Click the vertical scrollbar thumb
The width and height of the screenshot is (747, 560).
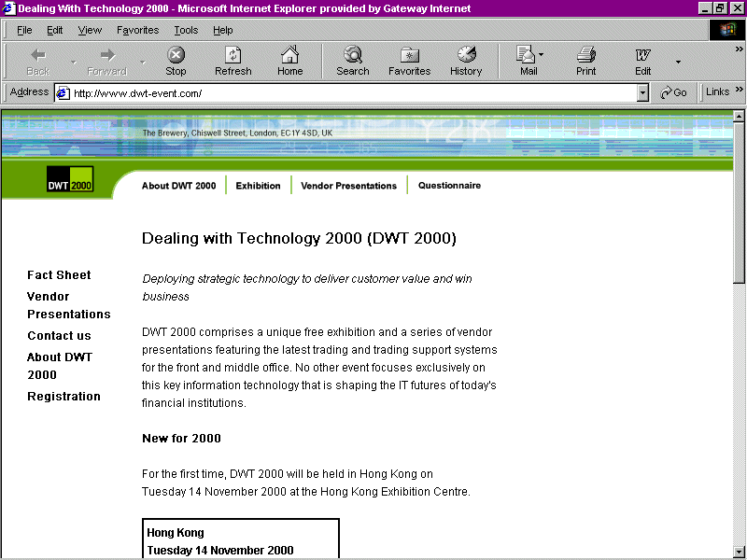click(739, 203)
